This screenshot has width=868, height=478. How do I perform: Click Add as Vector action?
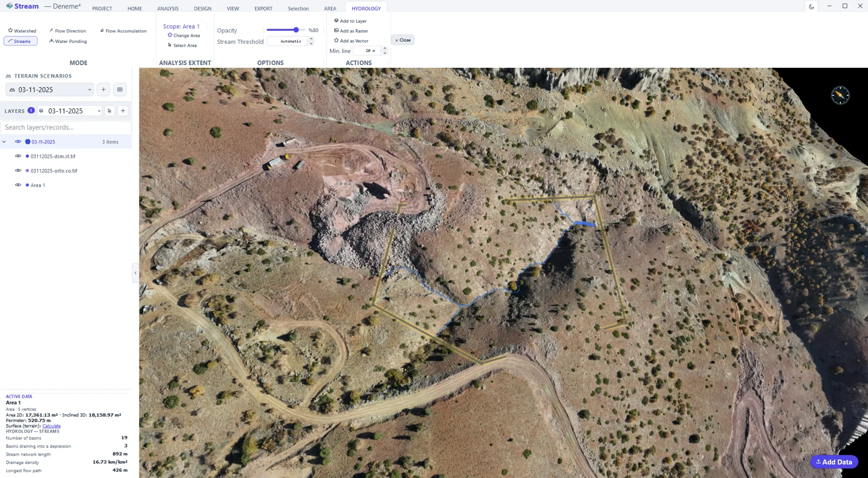351,41
